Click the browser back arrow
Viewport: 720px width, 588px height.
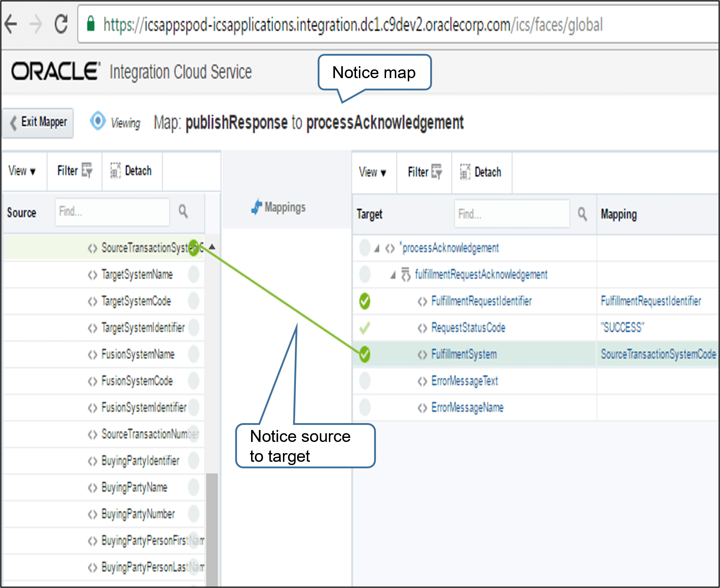[11, 24]
